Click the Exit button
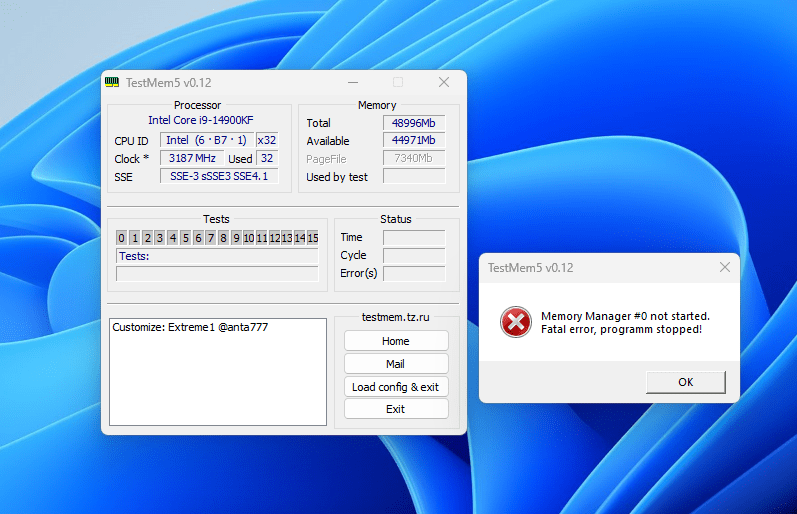797x514 pixels. 396,409
